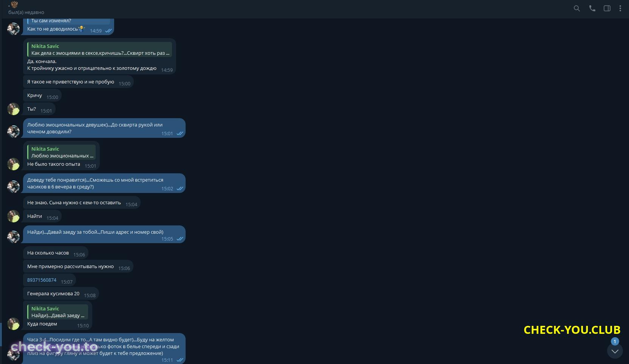Click avatar next to 'Найди)...Давай заеду' message
The height and width of the screenshot is (364, 629).
pyautogui.click(x=14, y=237)
